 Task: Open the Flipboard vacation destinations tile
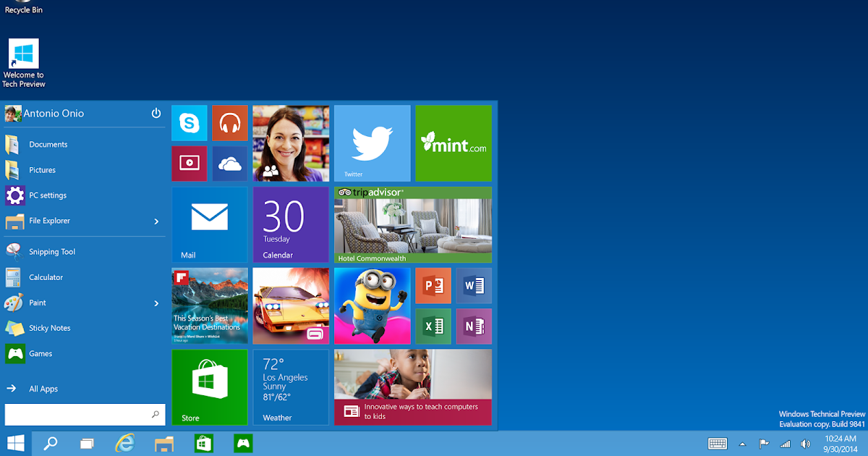210,305
